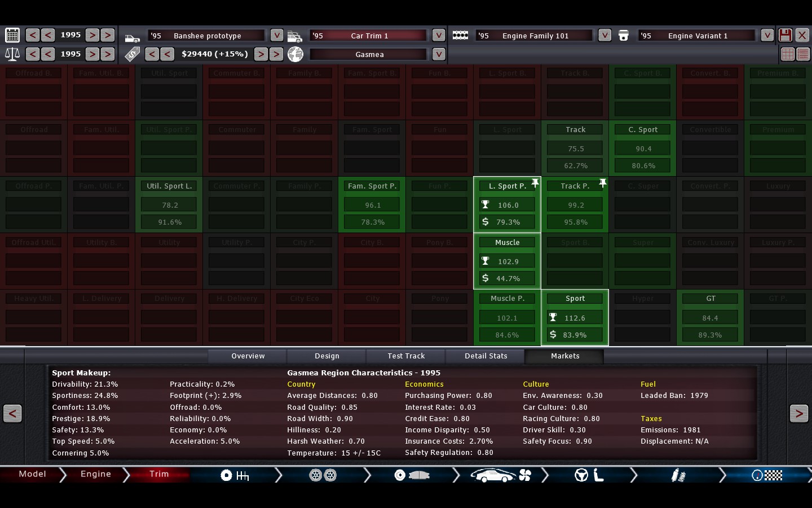Click the balance scales icon
The width and height of the screenshot is (812, 508).
(12, 54)
